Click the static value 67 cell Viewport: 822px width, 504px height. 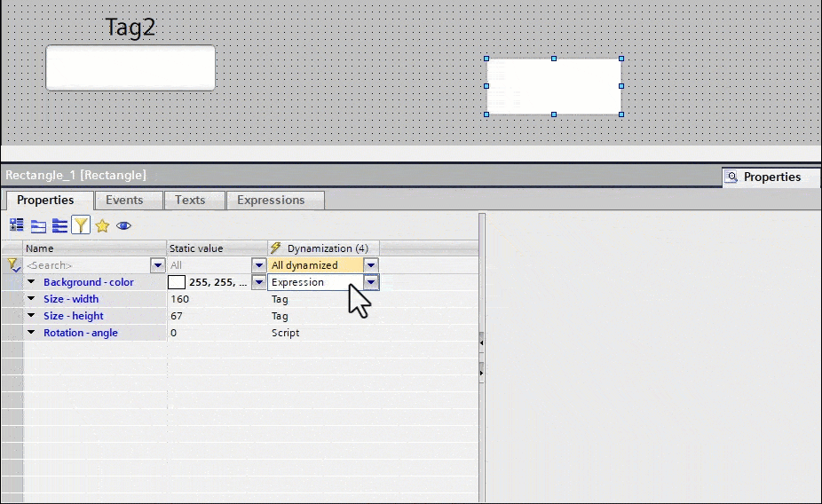217,316
